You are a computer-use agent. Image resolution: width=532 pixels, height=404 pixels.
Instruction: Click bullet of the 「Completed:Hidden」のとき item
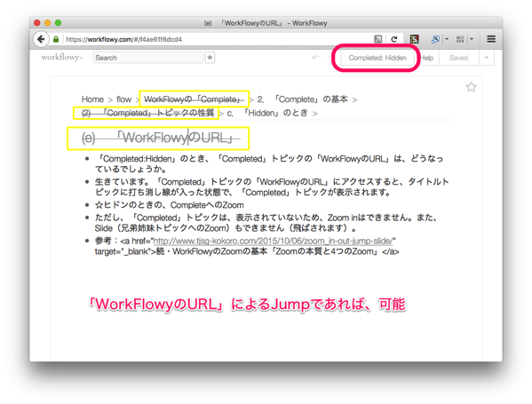pos(87,158)
